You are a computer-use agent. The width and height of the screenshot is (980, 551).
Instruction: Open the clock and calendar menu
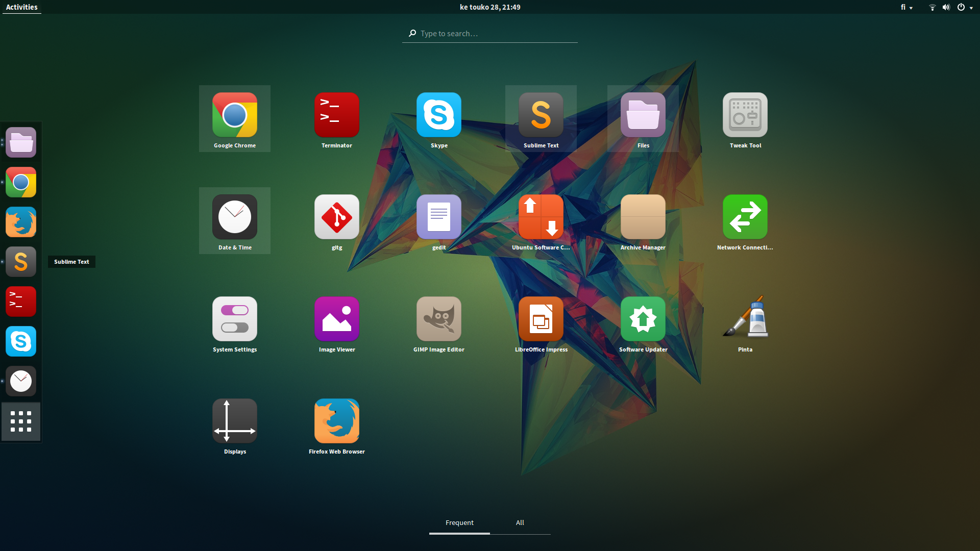tap(489, 7)
